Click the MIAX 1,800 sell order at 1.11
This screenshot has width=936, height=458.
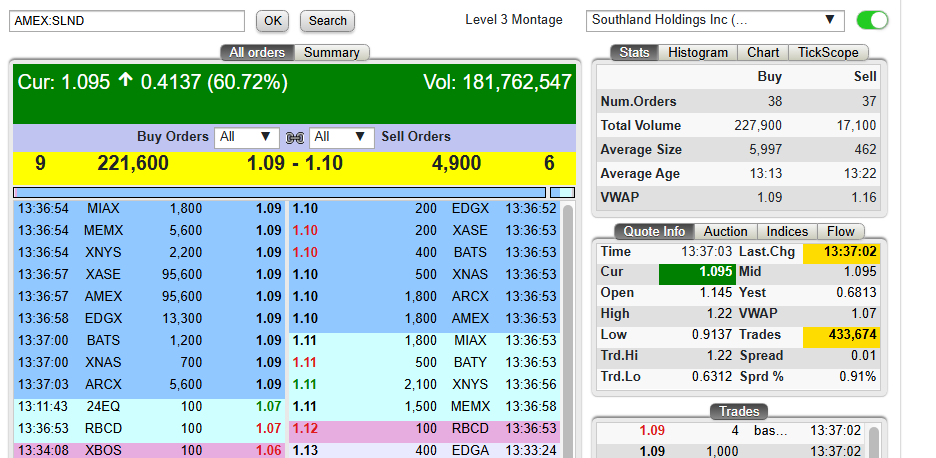tap(424, 340)
